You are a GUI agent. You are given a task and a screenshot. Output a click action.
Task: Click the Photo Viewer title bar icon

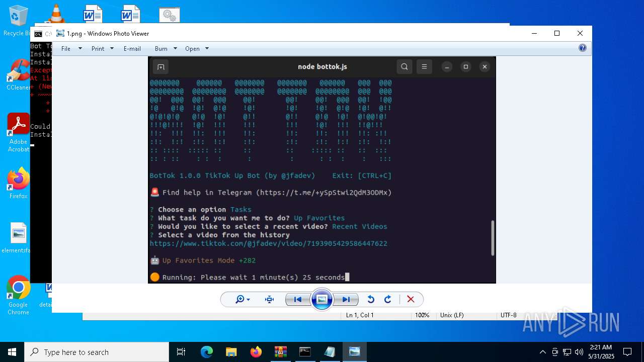(60, 33)
